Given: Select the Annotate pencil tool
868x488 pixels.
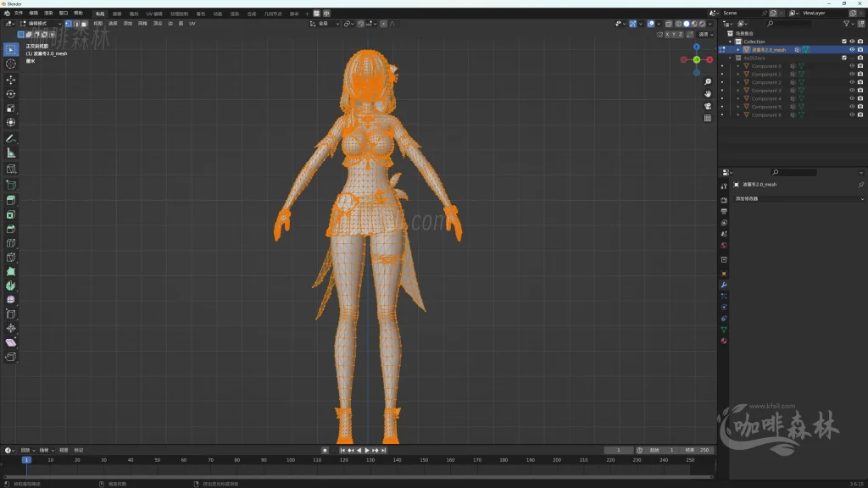Looking at the screenshot, I should point(10,139).
